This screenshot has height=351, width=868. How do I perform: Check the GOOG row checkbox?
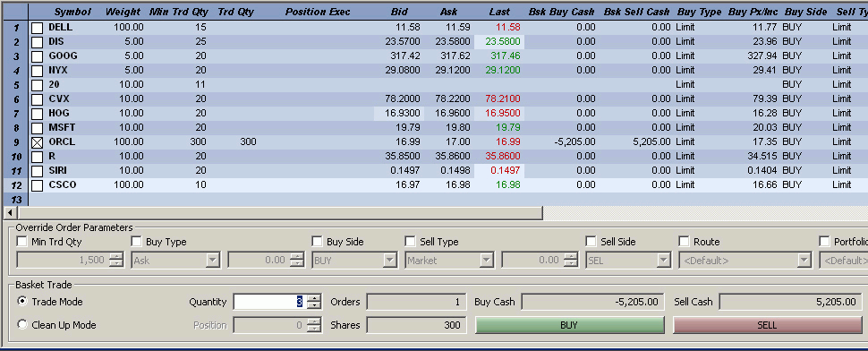click(37, 56)
